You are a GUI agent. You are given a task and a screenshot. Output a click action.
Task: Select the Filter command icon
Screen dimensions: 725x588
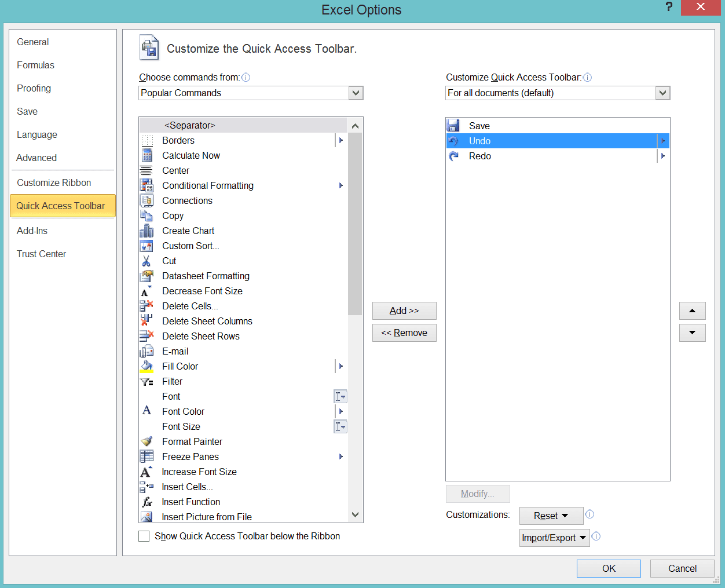click(146, 381)
